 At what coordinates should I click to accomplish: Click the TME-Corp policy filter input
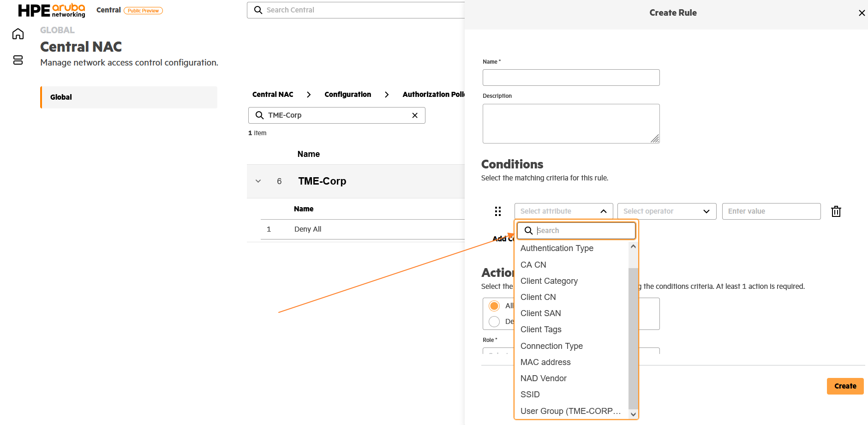click(x=336, y=115)
